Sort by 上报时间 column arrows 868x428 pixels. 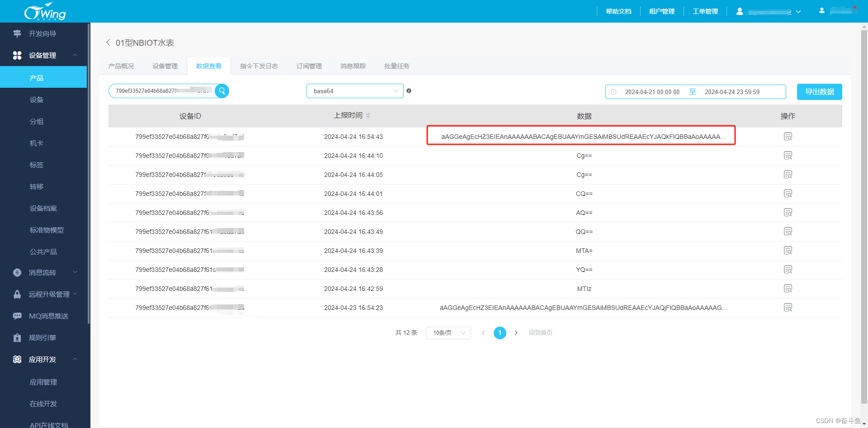point(368,115)
